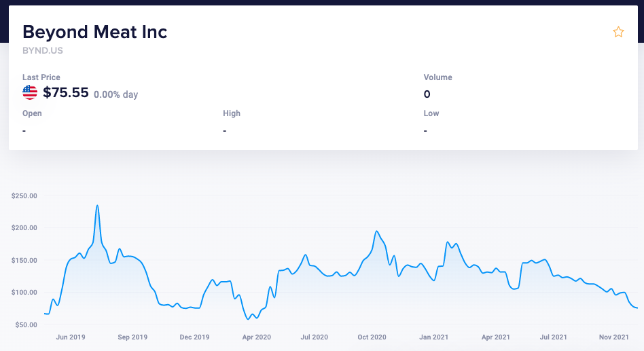
Task: Click the Apr 2020 axis label
Action: tap(257, 337)
